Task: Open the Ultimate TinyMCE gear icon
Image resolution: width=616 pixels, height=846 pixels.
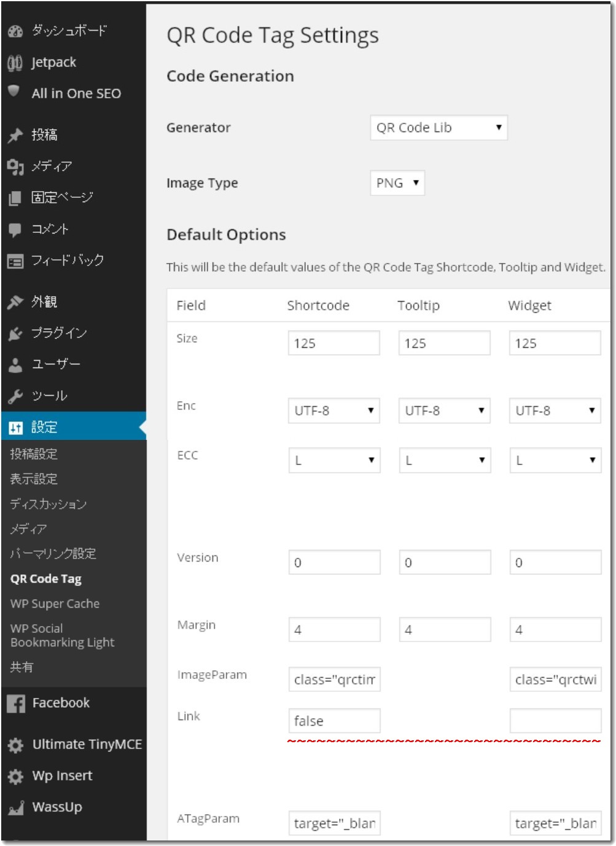Action: tap(15, 744)
